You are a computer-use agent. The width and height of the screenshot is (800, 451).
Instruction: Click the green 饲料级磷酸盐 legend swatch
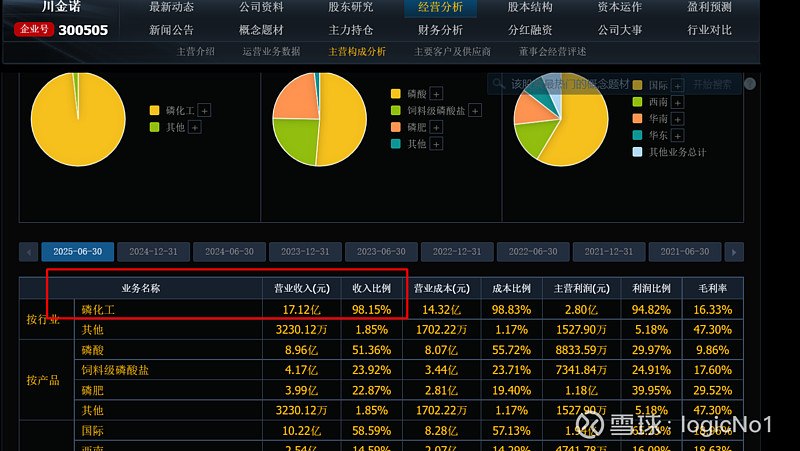tap(395, 110)
